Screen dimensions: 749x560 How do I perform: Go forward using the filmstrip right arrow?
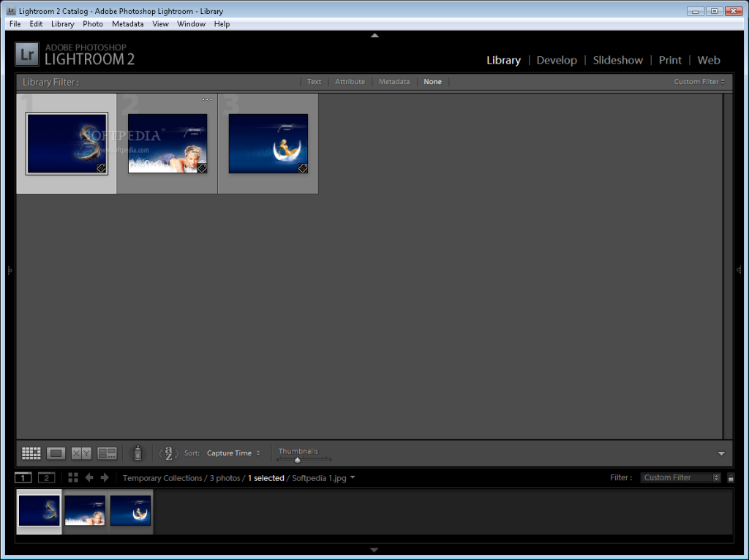click(105, 477)
